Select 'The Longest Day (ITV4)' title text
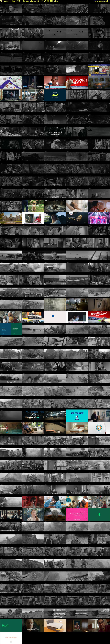This screenshot has height=644, width=110. [x=10, y=1]
